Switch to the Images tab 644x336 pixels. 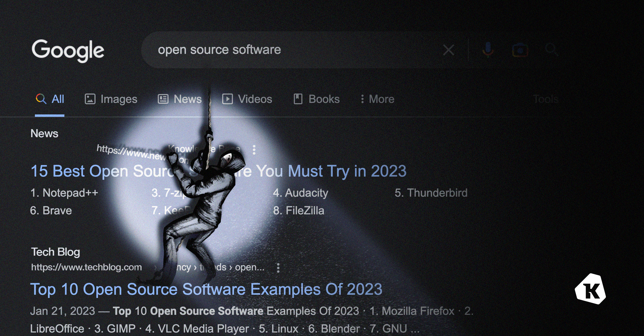[111, 99]
